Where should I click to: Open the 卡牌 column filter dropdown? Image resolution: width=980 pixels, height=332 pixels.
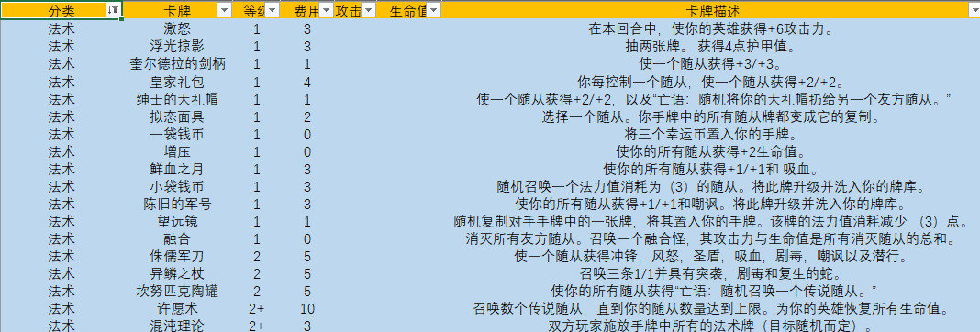[224, 10]
